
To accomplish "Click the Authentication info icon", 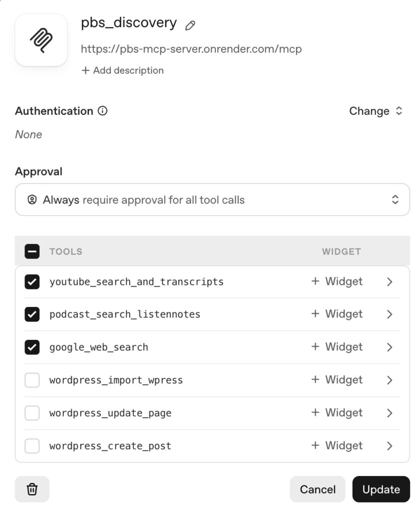I will click(x=102, y=111).
